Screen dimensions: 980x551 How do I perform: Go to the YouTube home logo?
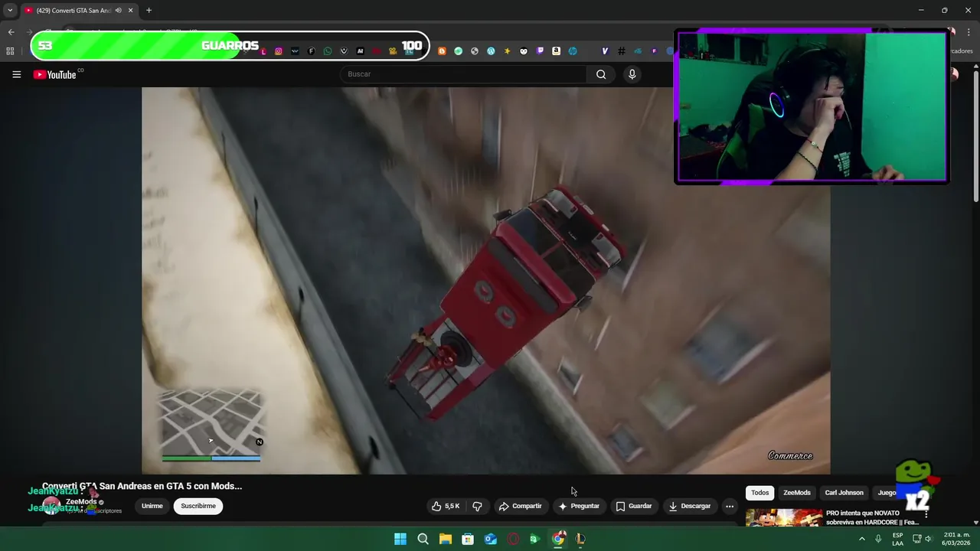[x=54, y=74]
